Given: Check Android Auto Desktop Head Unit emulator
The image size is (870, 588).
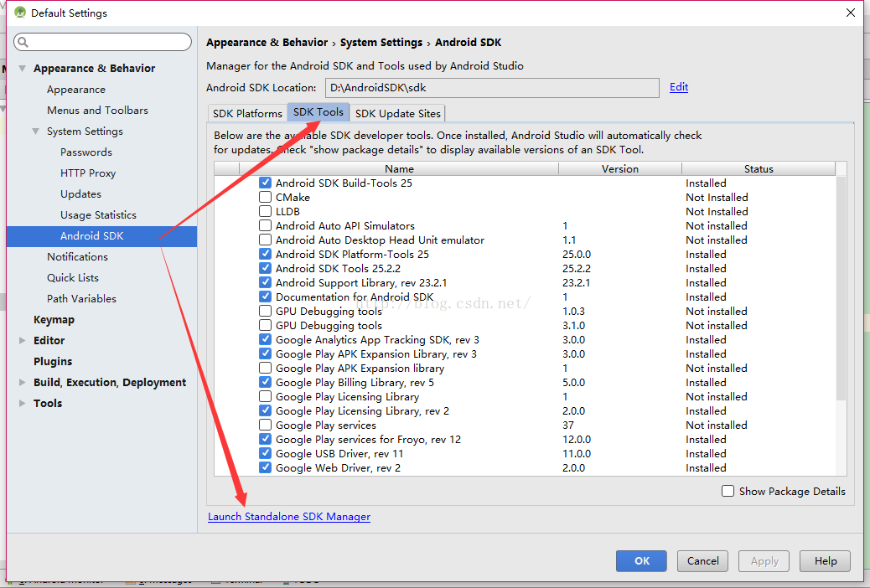Looking at the screenshot, I should (x=265, y=240).
